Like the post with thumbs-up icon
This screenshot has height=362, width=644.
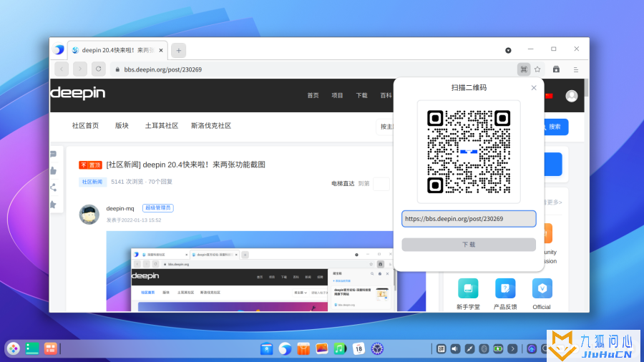(x=54, y=171)
